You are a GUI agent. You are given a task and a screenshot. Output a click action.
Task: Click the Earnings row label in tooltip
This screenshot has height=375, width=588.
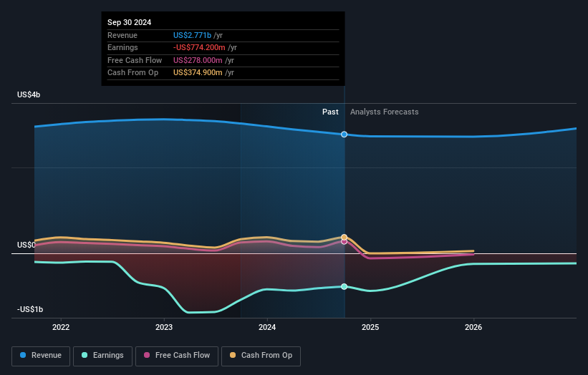pyautogui.click(x=122, y=47)
